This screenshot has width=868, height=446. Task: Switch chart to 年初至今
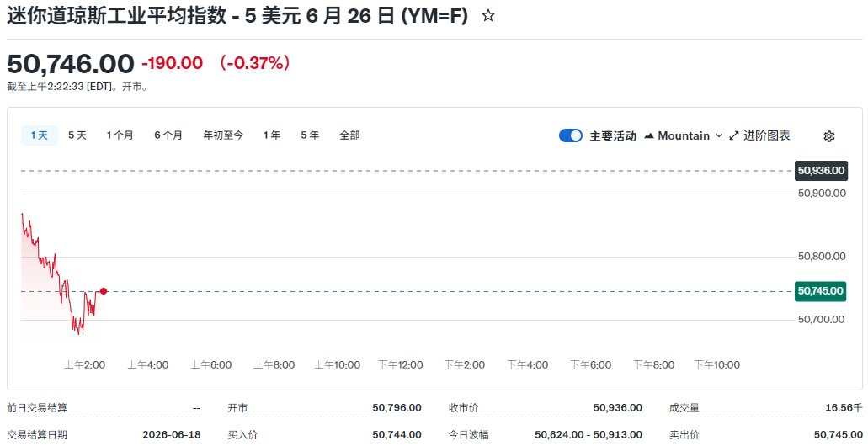coord(223,135)
